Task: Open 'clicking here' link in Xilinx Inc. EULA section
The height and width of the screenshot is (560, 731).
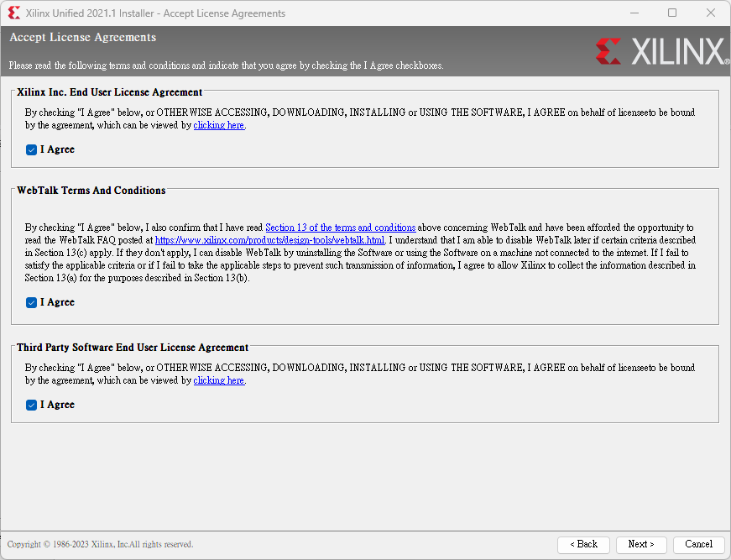Action: [x=219, y=125]
